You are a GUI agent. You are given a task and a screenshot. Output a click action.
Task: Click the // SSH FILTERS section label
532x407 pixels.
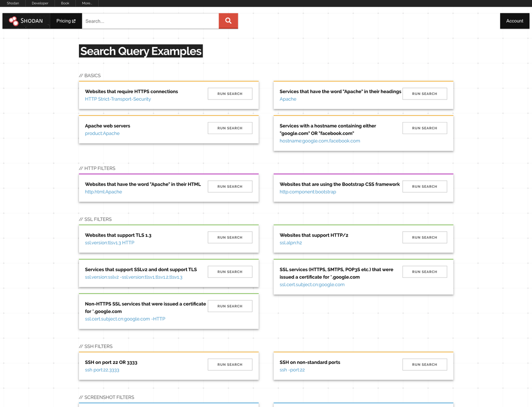(95, 346)
